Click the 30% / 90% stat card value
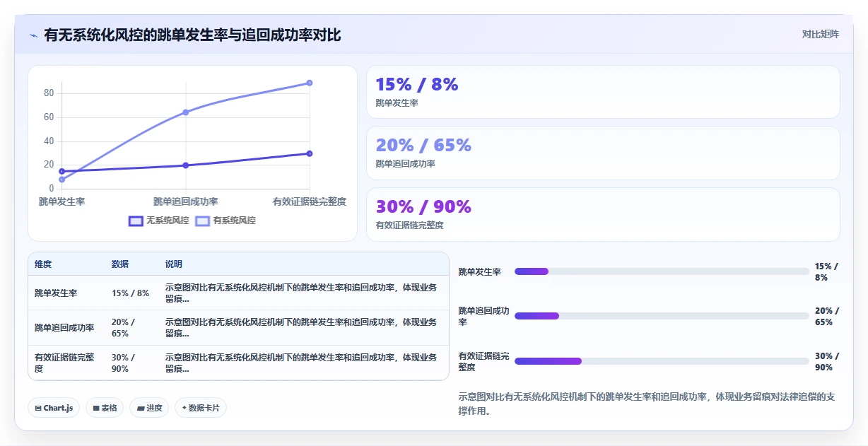 click(423, 207)
